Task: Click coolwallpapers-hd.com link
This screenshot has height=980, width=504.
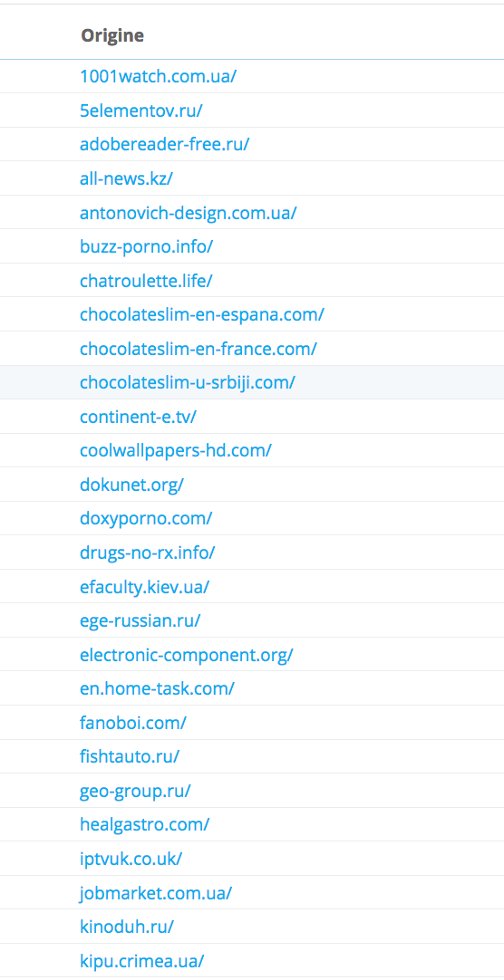Action: 176,451
